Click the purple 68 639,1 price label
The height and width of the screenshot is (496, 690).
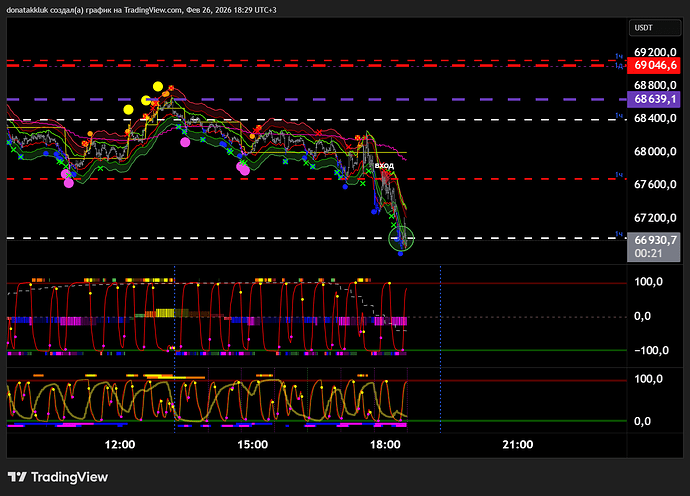[653, 100]
